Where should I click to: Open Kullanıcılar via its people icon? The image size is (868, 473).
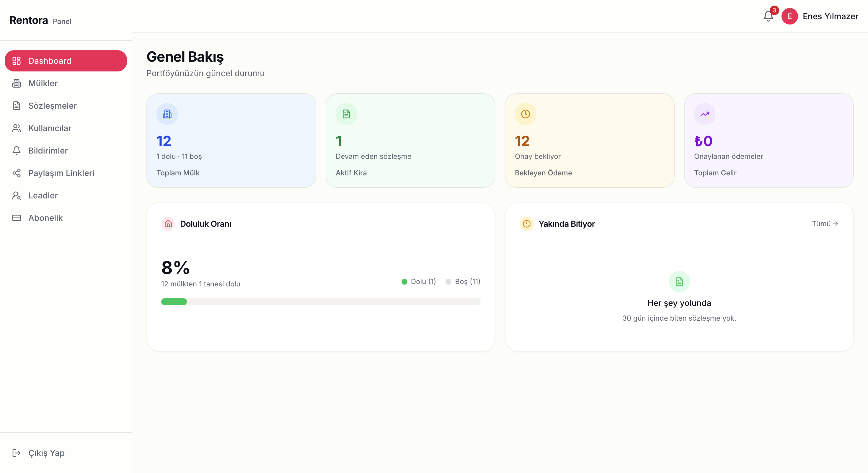[x=17, y=128]
